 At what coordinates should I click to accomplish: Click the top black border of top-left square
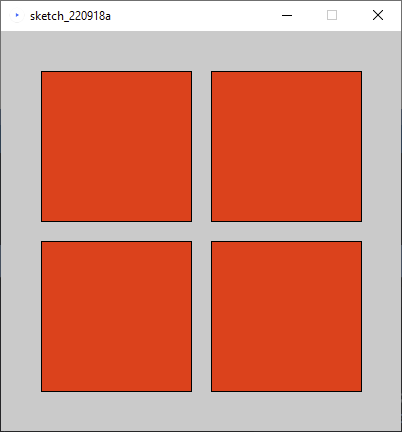[116, 71]
